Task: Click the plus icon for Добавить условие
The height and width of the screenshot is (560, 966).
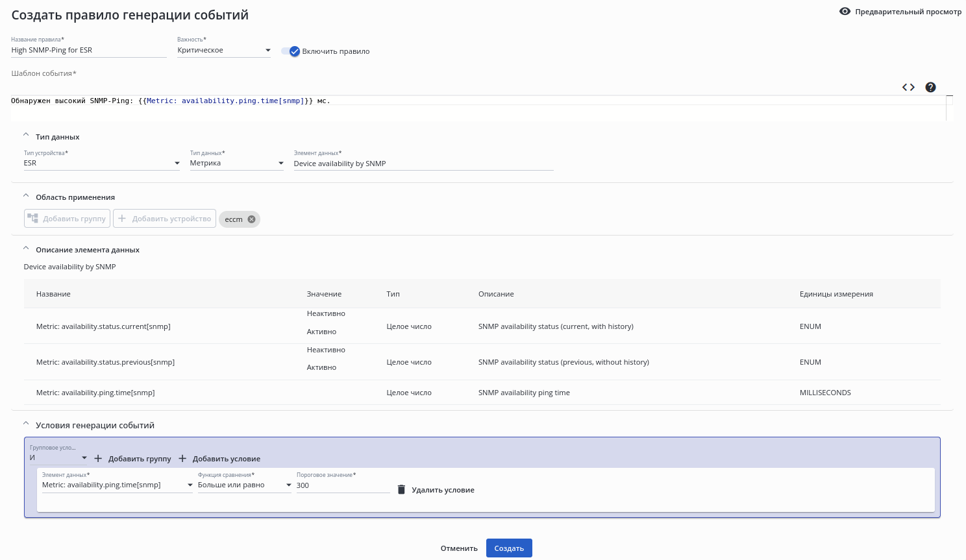Action: pos(182,459)
